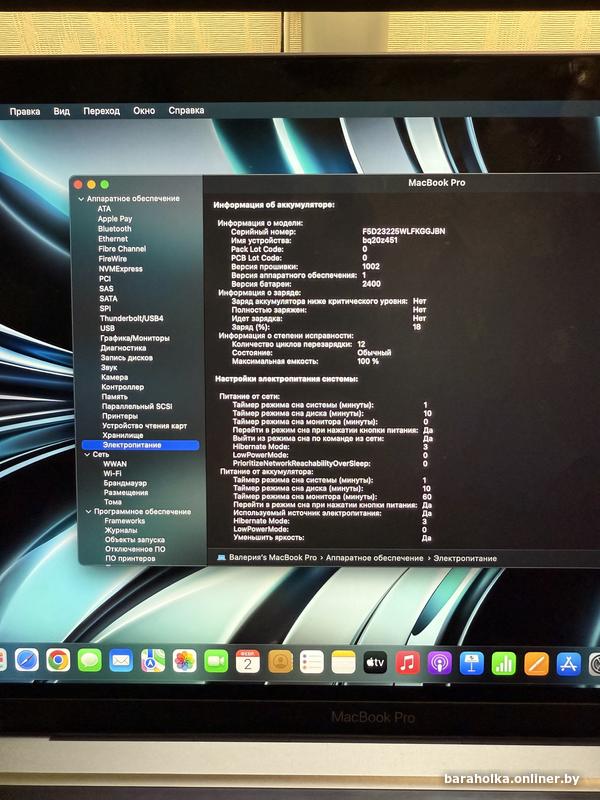Open Safari from the dock
This screenshot has height=800, width=600.
click(27, 661)
